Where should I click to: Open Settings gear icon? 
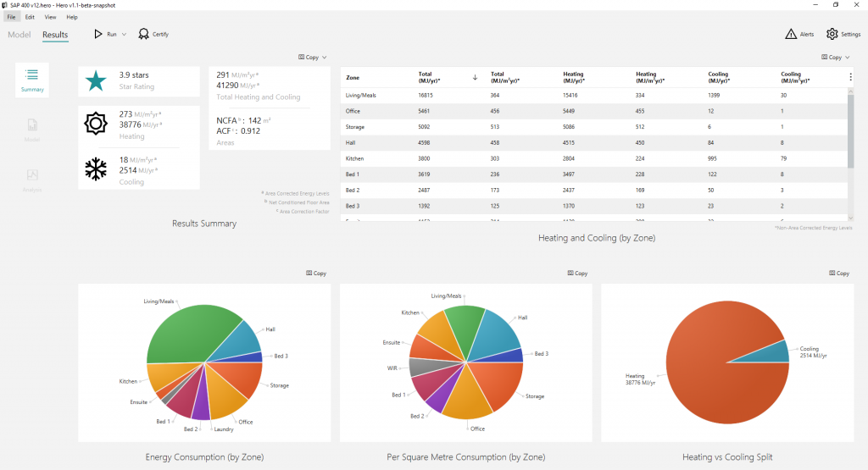tap(832, 34)
